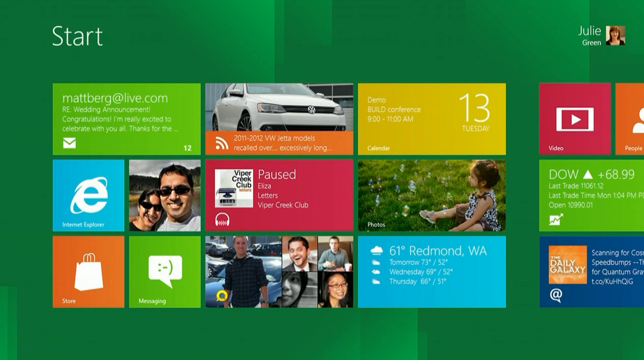Open the Video play icon tile
644x360 pixels.
point(575,119)
